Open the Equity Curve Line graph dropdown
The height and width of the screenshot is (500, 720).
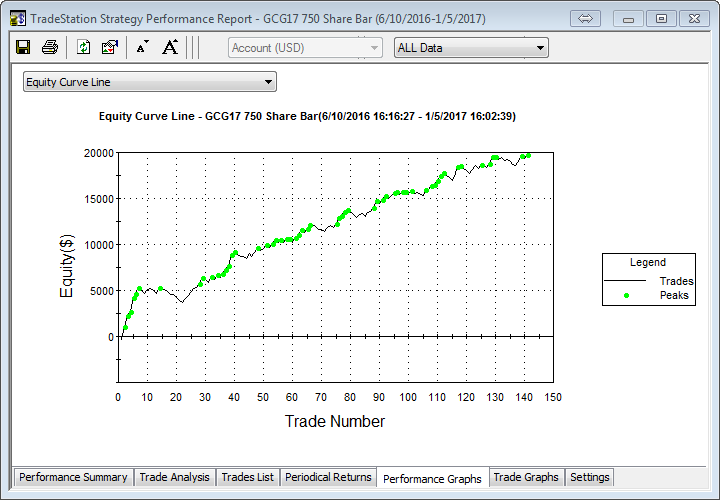[x=149, y=82]
